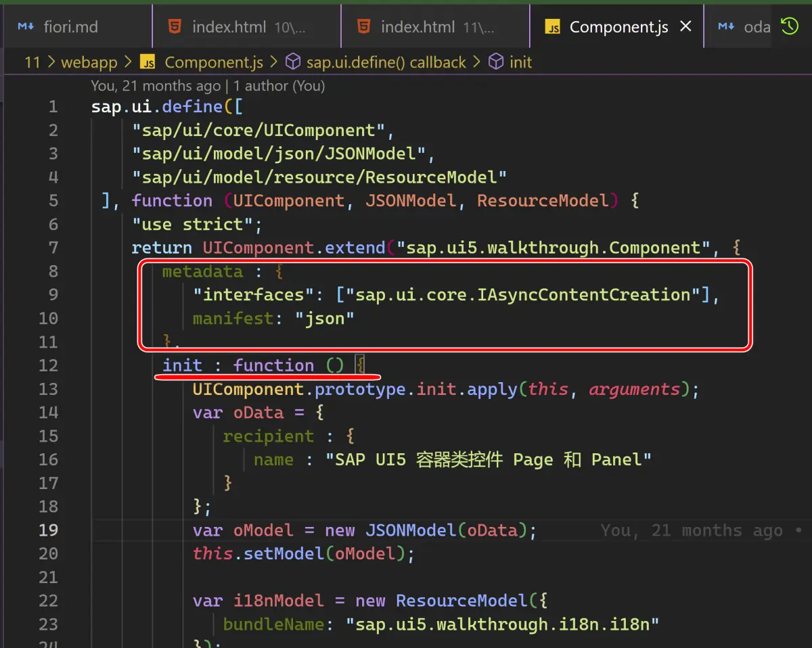Click cube symbol icon before init breadcrumb
812x648 pixels.
(496, 62)
